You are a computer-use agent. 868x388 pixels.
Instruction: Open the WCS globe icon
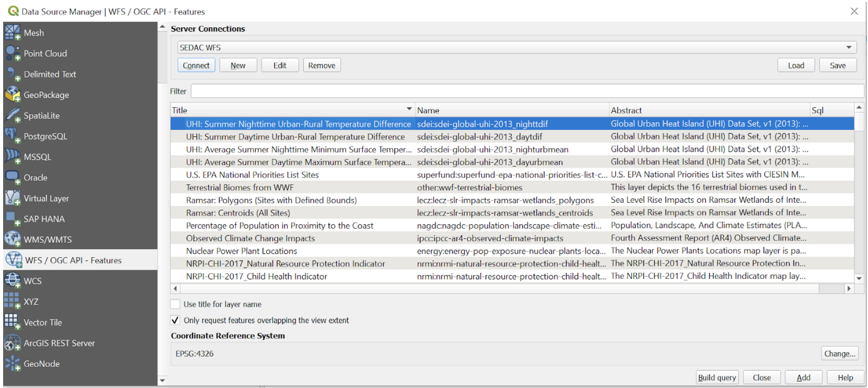click(12, 280)
